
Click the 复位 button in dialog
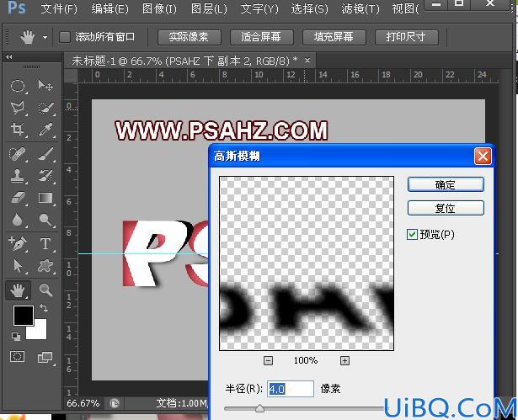click(446, 208)
